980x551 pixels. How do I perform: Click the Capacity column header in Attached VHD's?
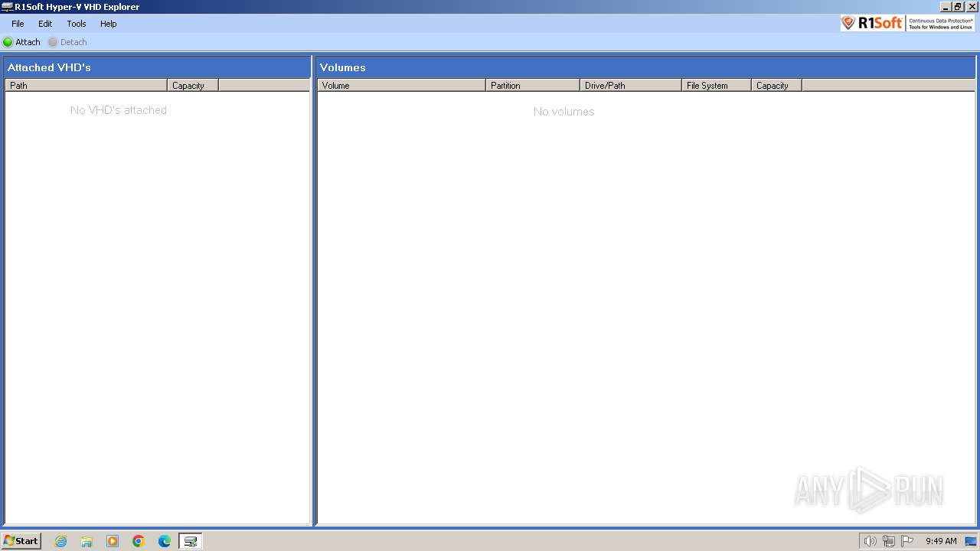pos(193,85)
